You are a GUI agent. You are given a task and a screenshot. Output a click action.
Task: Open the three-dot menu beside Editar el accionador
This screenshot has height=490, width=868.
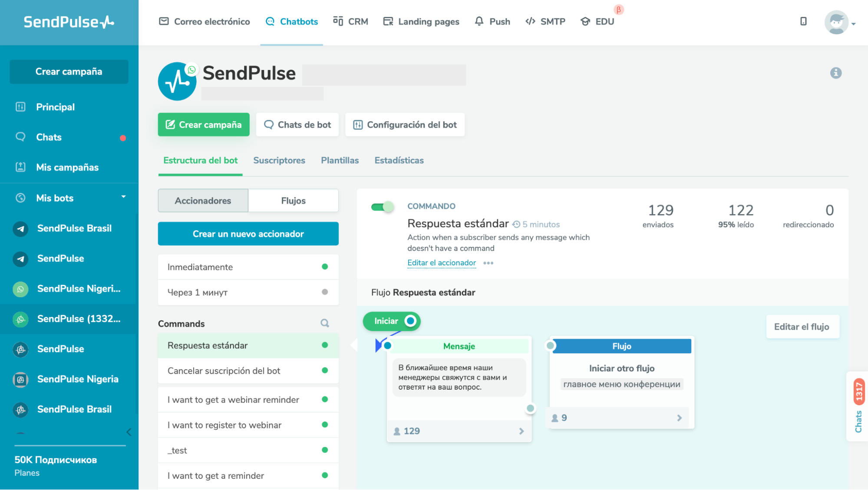488,263
